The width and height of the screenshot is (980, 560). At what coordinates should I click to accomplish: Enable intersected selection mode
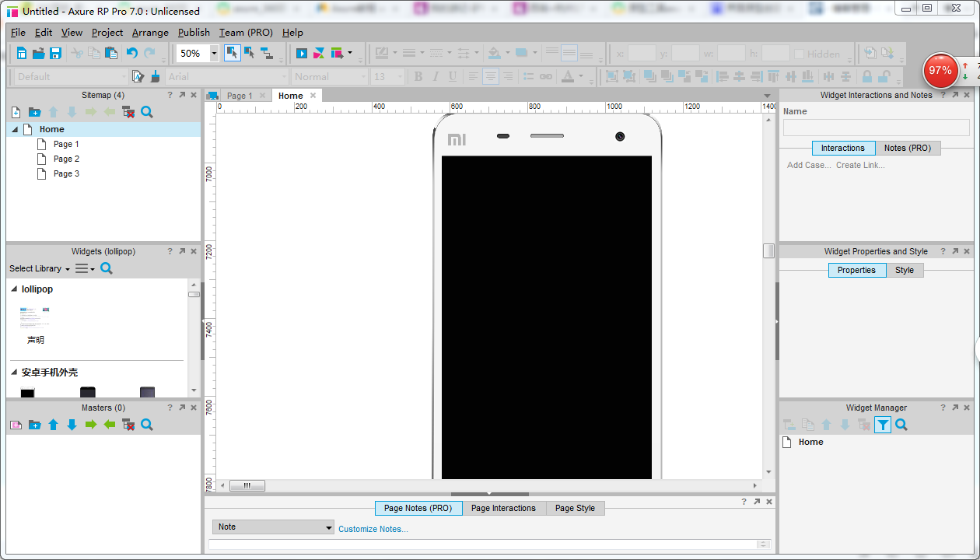pyautogui.click(x=232, y=53)
